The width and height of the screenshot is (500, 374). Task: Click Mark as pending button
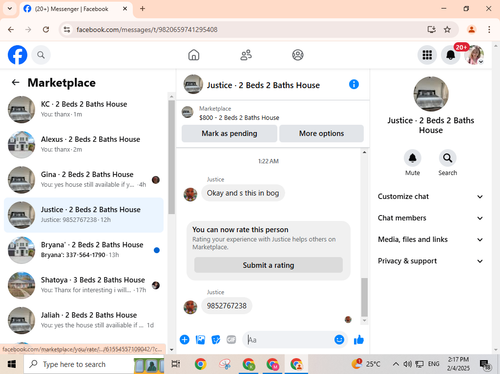(x=229, y=133)
